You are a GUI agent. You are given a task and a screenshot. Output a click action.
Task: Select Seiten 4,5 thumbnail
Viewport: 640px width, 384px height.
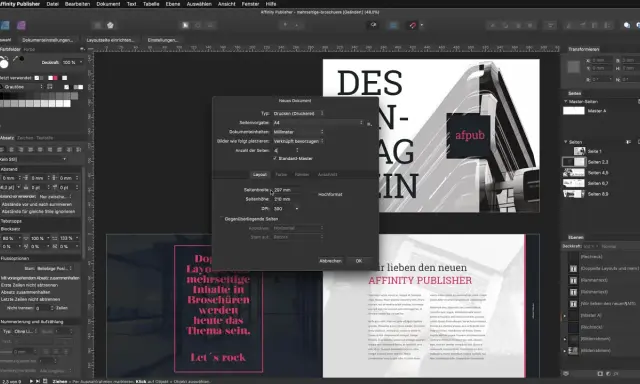tap(573, 173)
